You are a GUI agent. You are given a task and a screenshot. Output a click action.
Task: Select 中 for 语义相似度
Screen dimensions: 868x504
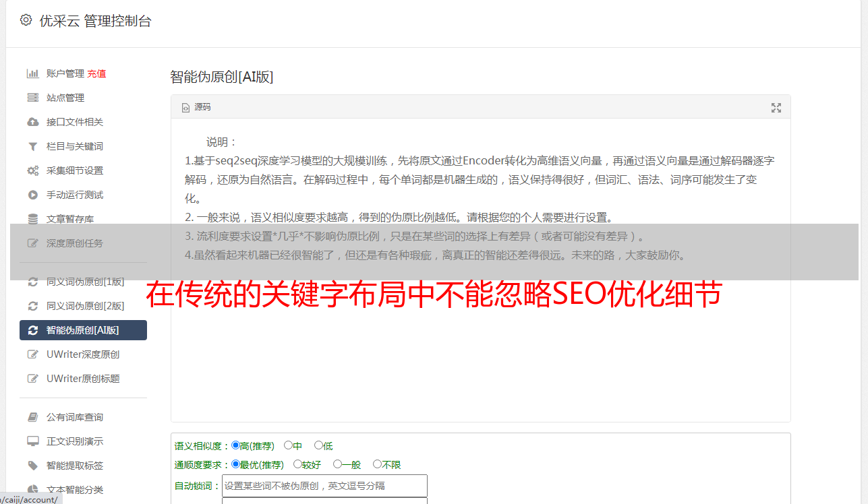(x=288, y=445)
